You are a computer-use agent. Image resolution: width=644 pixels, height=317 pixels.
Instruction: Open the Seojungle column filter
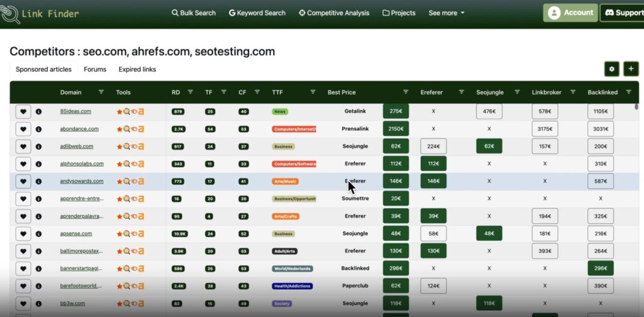(x=518, y=92)
